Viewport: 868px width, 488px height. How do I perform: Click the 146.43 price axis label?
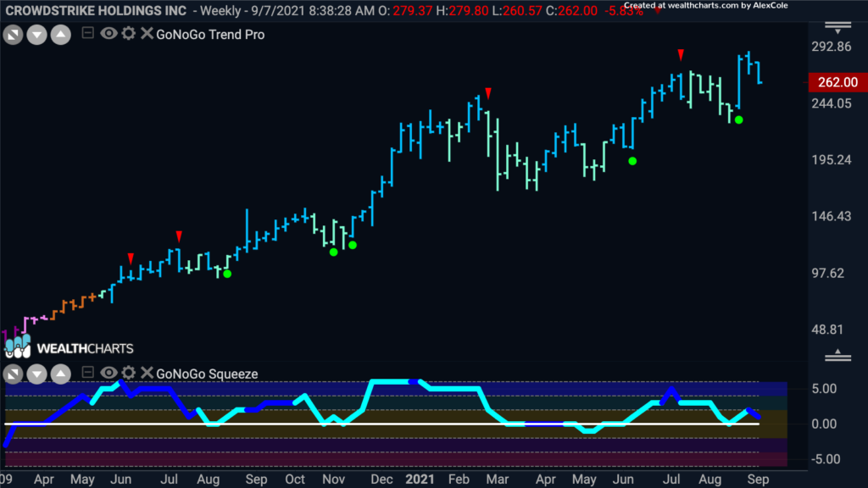832,216
